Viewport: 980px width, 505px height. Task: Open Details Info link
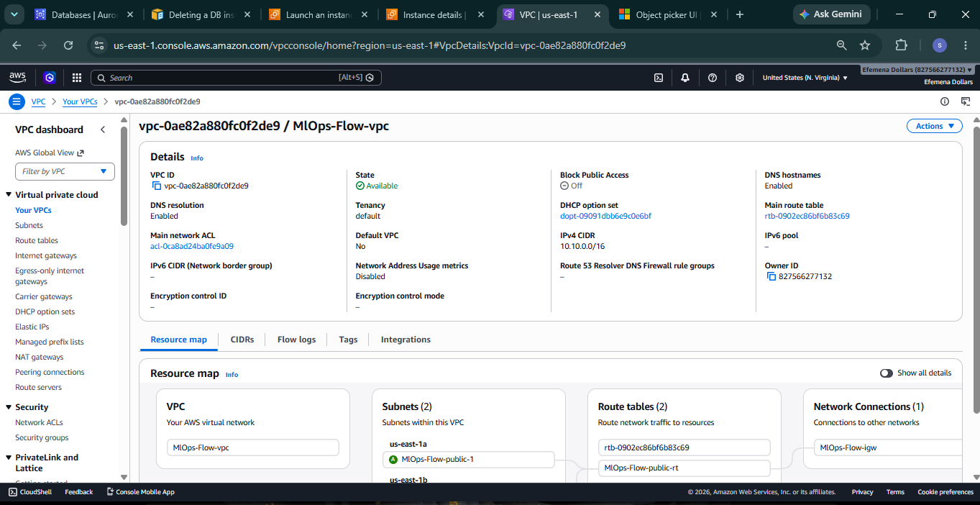(x=196, y=158)
